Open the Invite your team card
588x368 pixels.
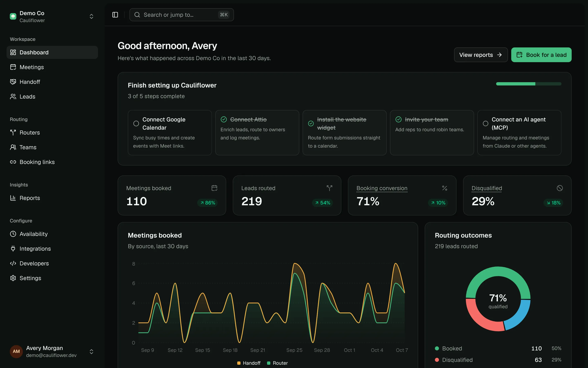432,133
